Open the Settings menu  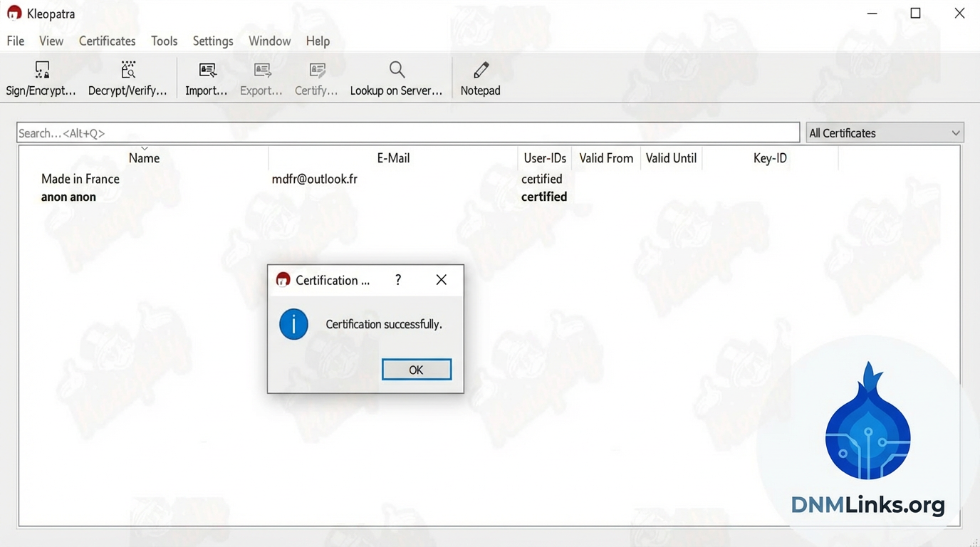213,41
